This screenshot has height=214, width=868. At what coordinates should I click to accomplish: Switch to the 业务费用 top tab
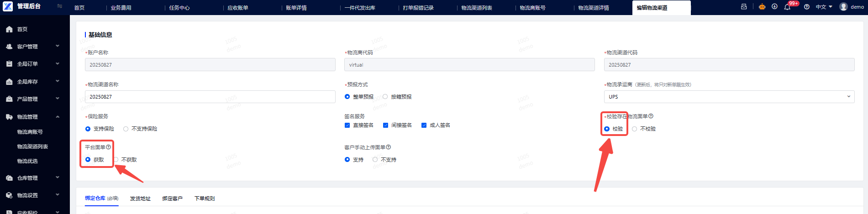[x=121, y=8]
